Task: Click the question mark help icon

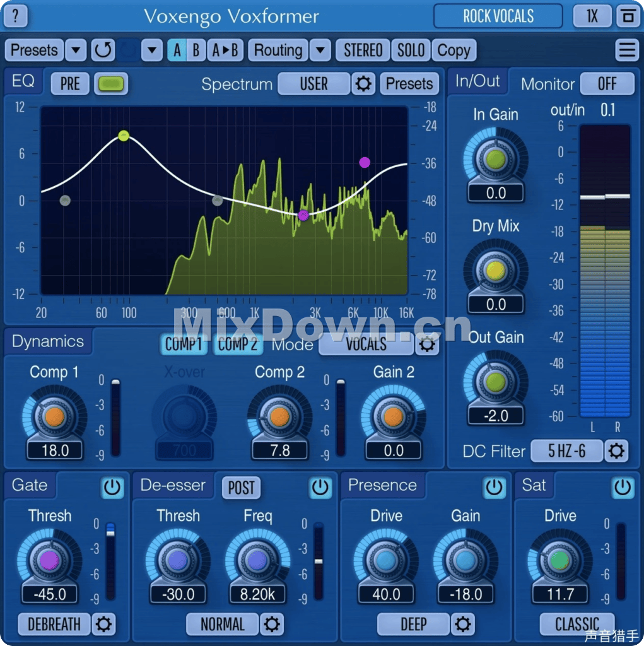Action: tap(16, 15)
